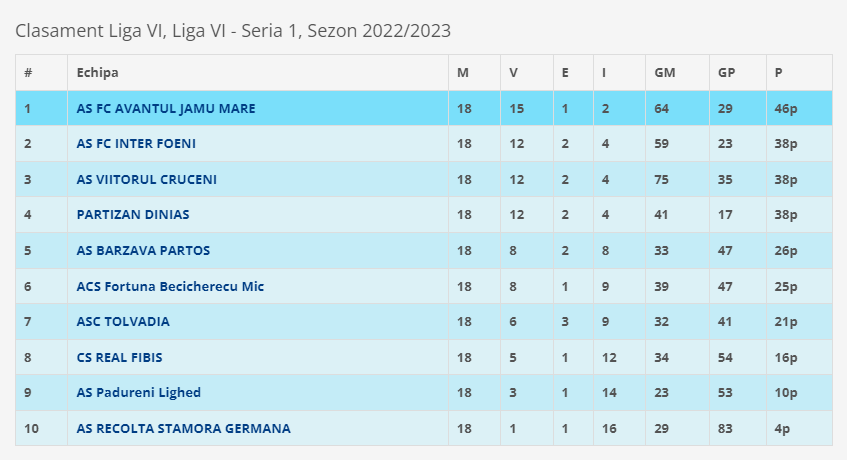Open AS BARZAVA PARTOS team link
This screenshot has width=847, height=460.
143,250
